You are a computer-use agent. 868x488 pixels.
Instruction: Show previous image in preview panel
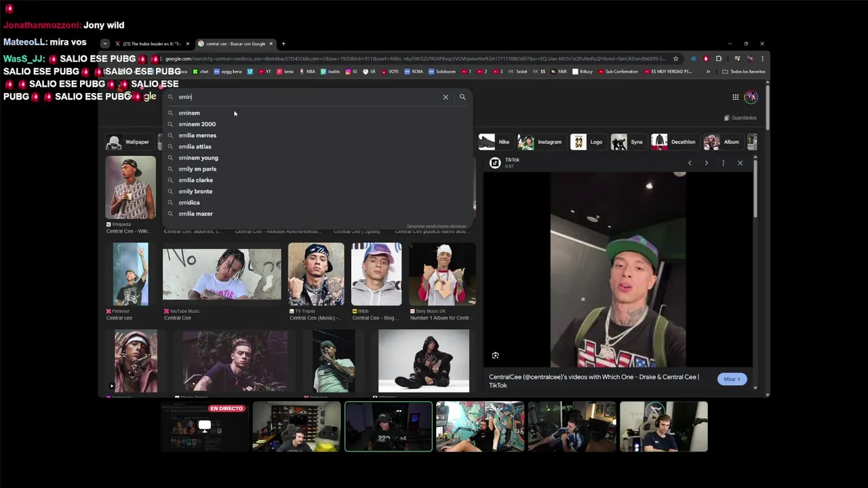pos(690,163)
